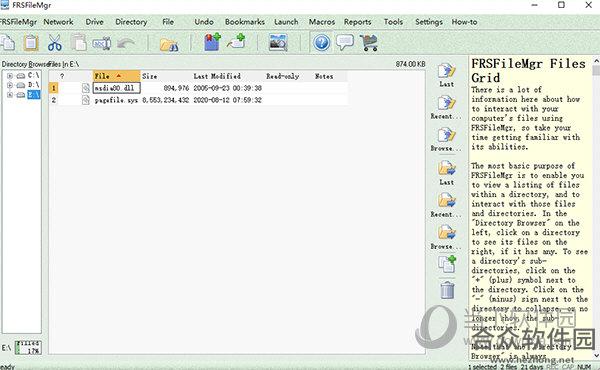Select the highlighted E:\ drive

(34, 94)
